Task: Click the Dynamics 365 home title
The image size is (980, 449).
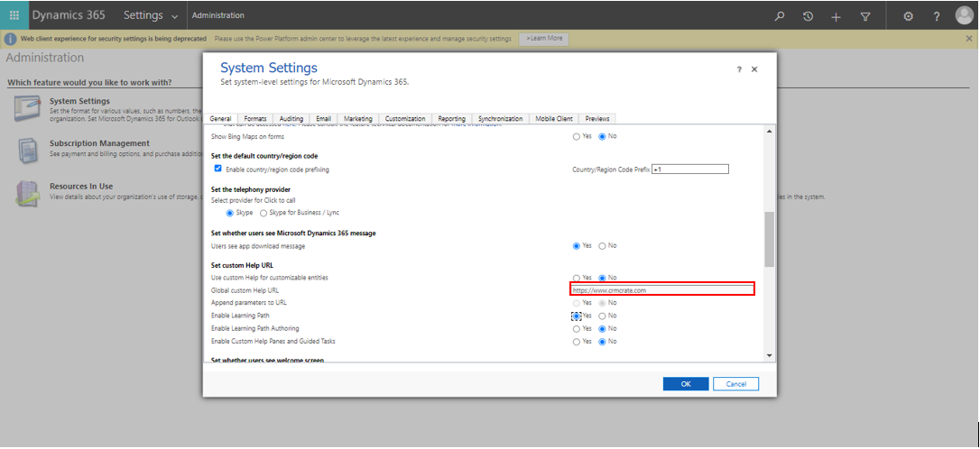Action: pyautogui.click(x=69, y=15)
